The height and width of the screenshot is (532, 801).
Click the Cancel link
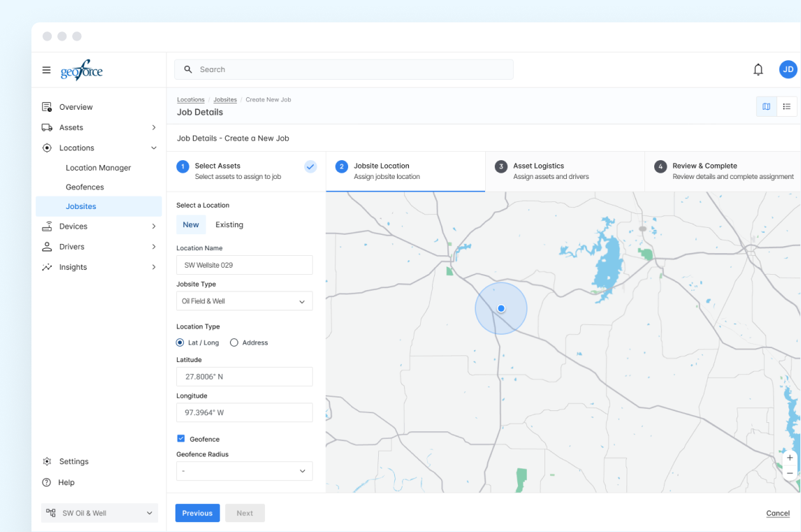point(777,513)
